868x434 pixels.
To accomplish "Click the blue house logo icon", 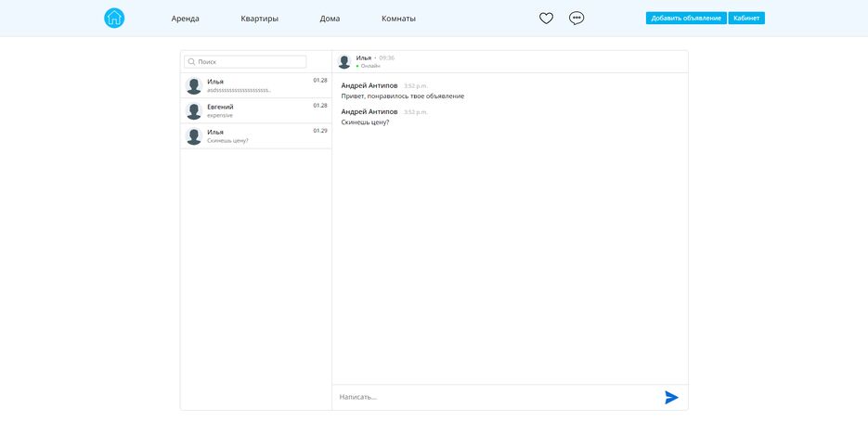I will tap(114, 19).
